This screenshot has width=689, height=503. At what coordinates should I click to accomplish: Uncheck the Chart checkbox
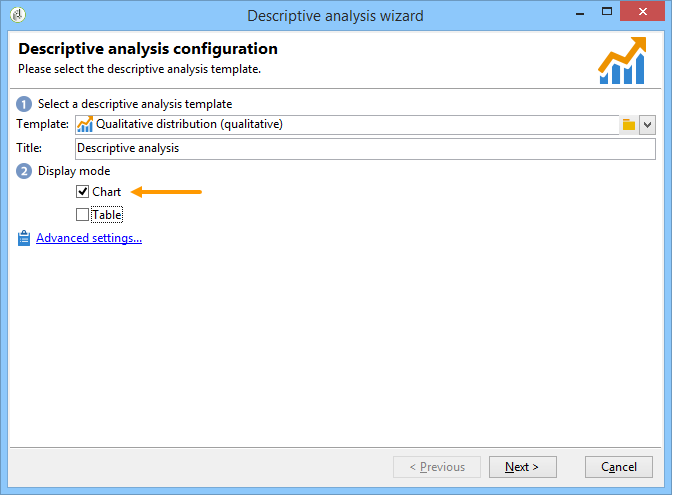coord(83,192)
